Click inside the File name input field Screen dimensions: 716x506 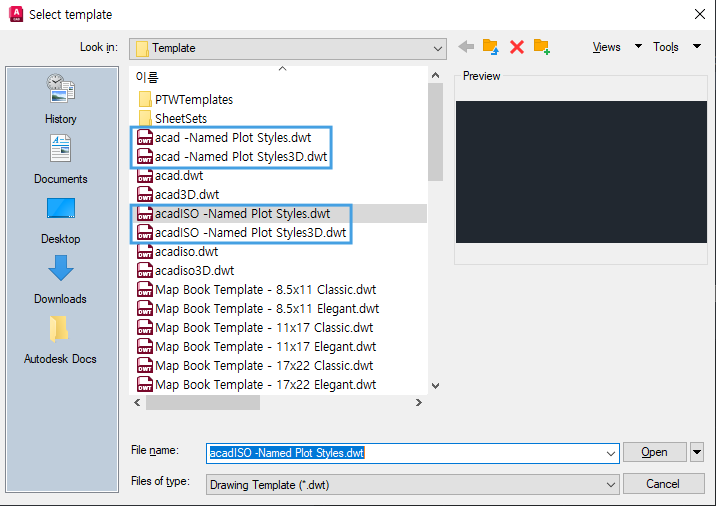tap(412, 453)
